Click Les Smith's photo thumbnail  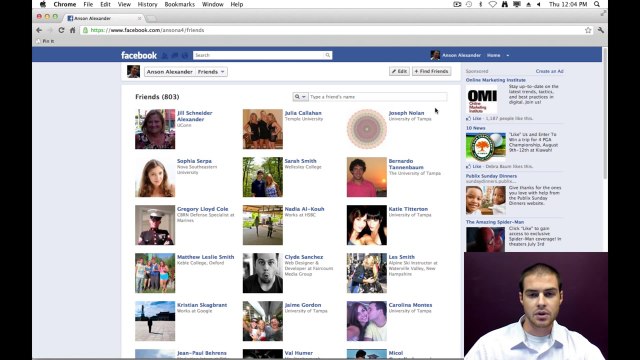(367, 273)
